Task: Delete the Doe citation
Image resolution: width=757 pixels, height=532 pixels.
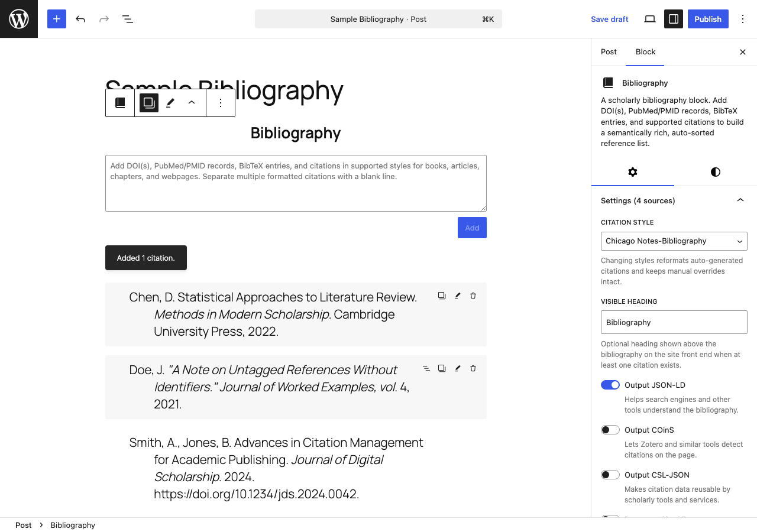Action: (473, 368)
